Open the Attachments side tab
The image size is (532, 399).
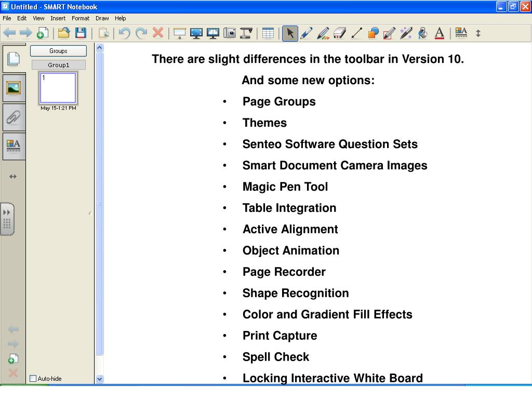14,117
